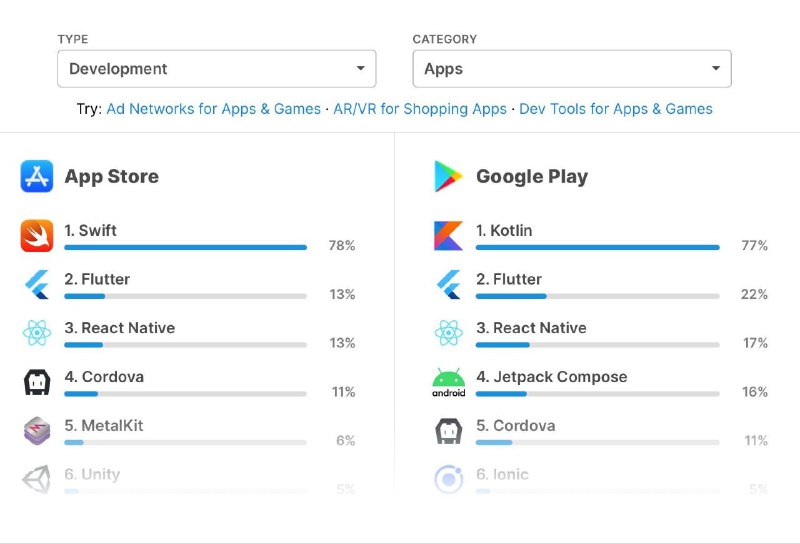This screenshot has height=544, width=800.
Task: Click the MetalKit icon
Action: [37, 431]
